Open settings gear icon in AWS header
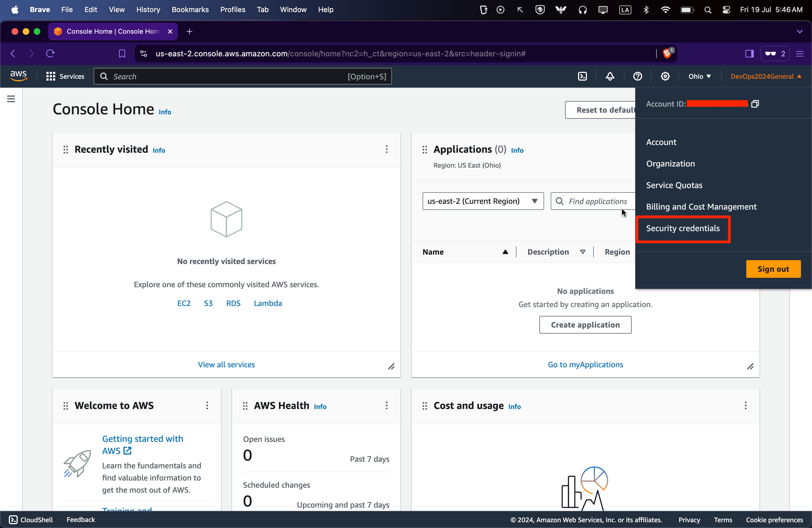Image resolution: width=812 pixels, height=528 pixels. click(665, 76)
